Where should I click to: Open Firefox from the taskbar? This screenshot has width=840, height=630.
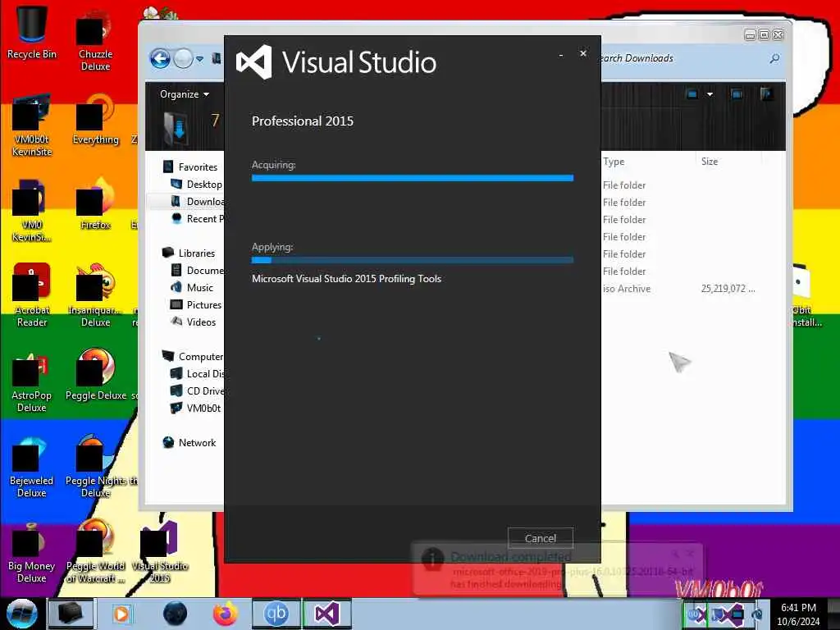click(x=226, y=614)
